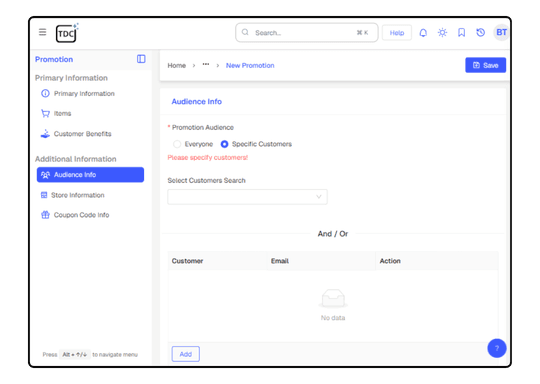Screen dimensions: 540x384
Task: Click the 'And / Or' divider label
Action: click(333, 234)
